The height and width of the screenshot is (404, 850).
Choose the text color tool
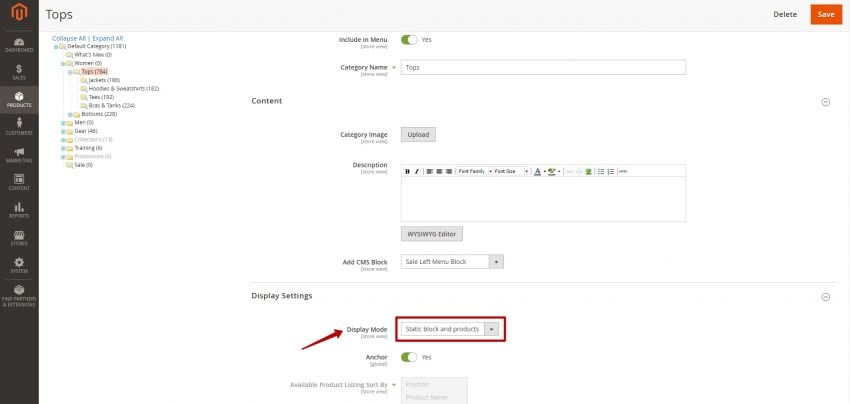[537, 171]
